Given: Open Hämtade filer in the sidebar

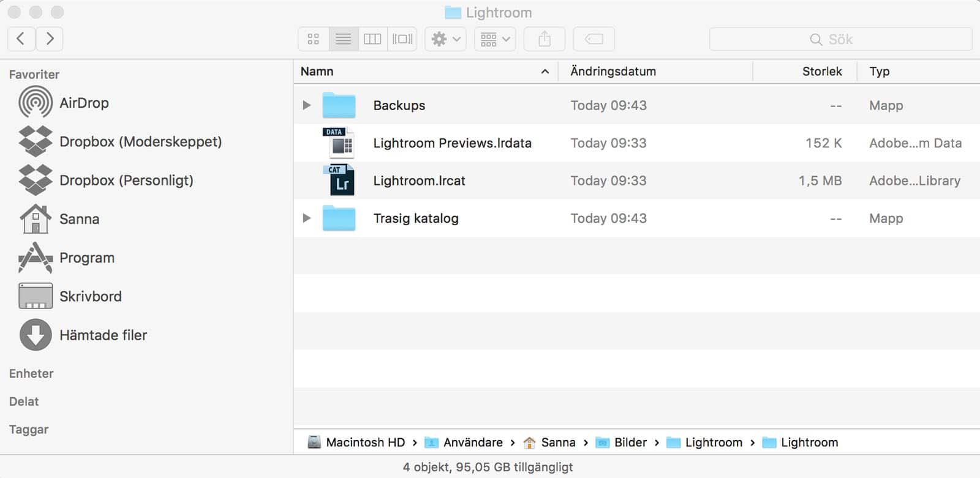Looking at the screenshot, I should coord(83,335).
